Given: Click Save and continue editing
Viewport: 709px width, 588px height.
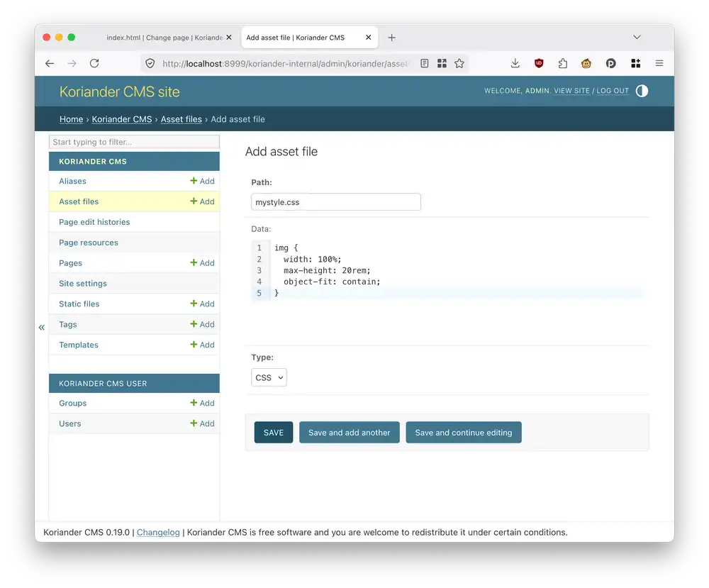Looking at the screenshot, I should 464,433.
